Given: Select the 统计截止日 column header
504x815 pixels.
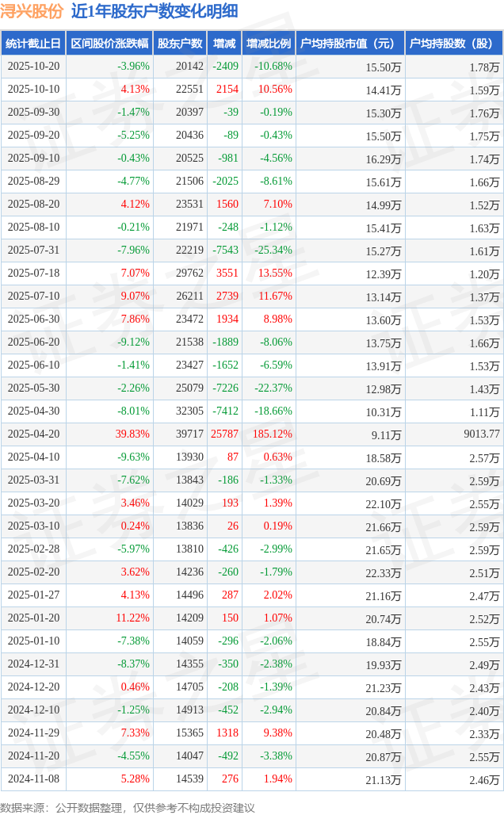Looking at the screenshot, I should tap(32, 44).
